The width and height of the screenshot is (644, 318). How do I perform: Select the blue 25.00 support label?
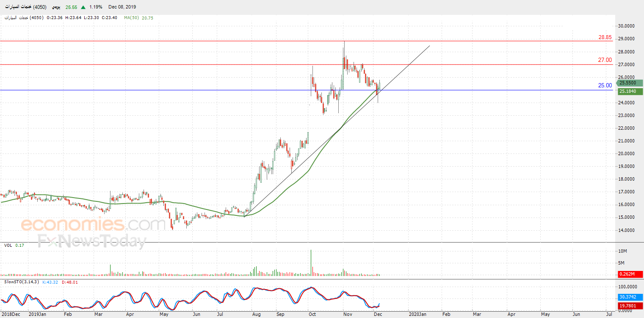605,86
